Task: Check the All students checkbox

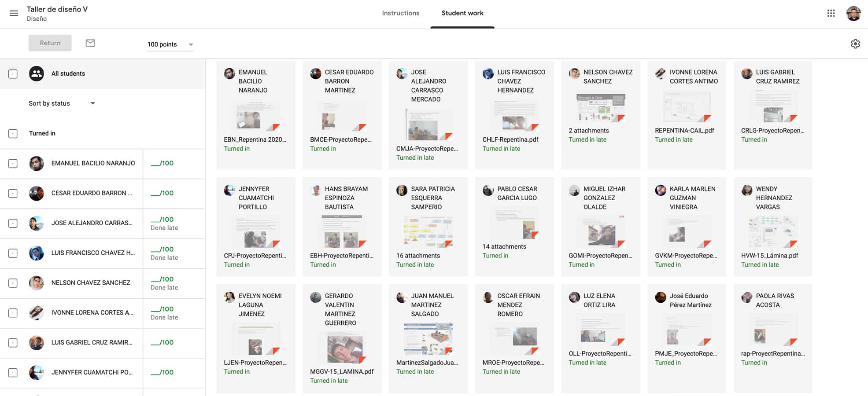Action: 13,74
